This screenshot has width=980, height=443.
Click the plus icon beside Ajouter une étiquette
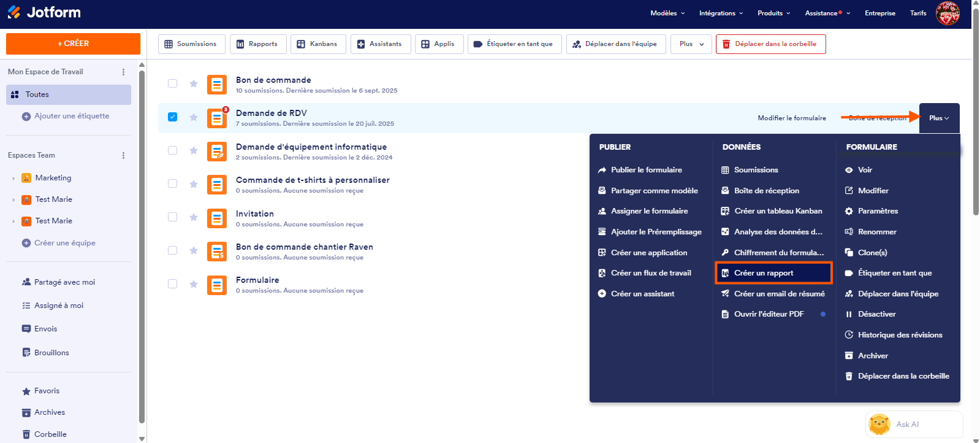26,117
